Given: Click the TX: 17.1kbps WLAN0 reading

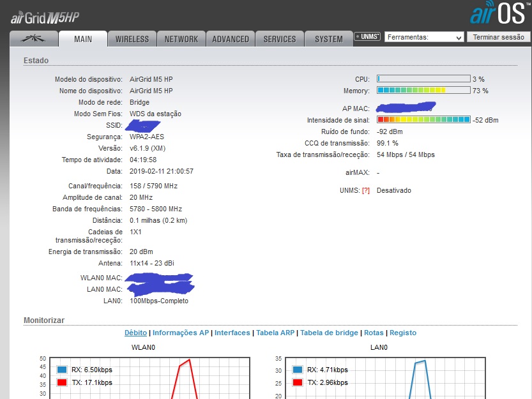Looking at the screenshot, I should (92, 382).
